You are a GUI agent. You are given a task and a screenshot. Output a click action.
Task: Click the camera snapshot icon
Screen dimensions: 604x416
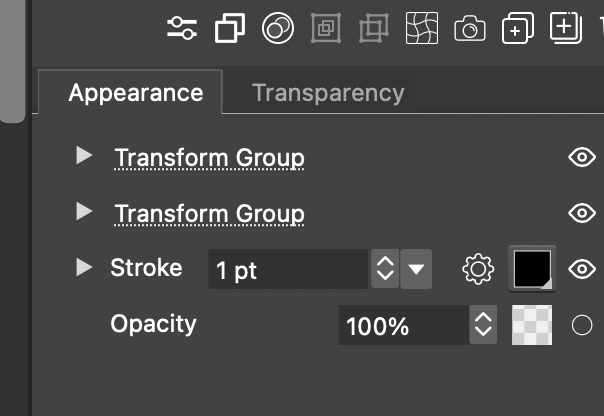469,29
